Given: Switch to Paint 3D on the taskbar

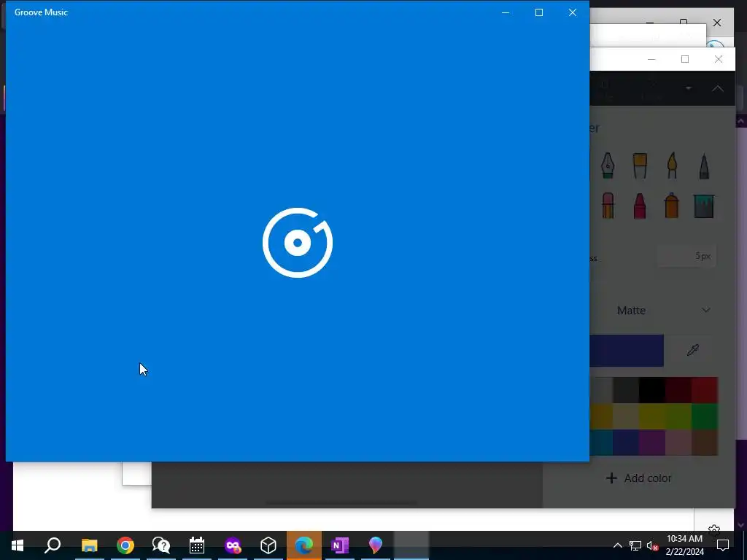Looking at the screenshot, I should tap(376, 545).
